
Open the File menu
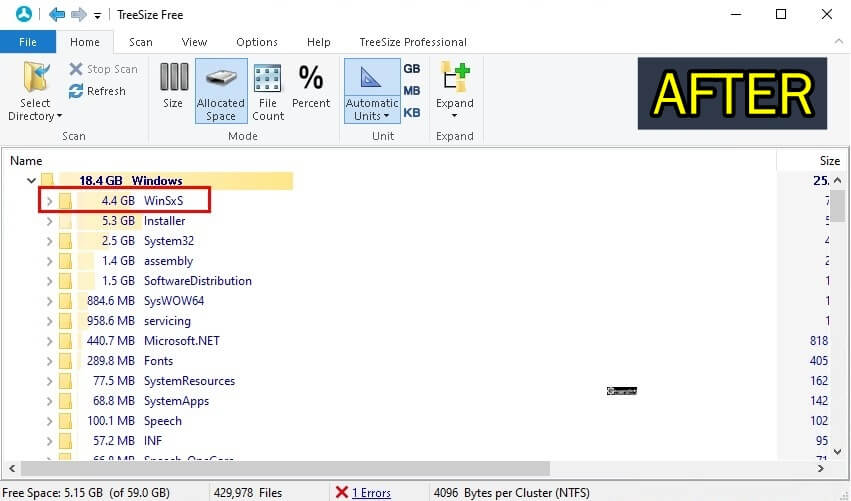[28, 42]
